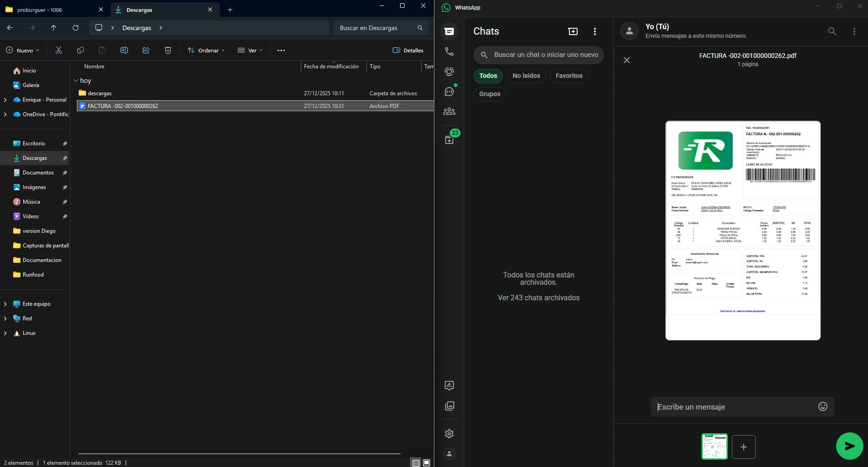This screenshot has width=868, height=467.
Task: Click the search icon in Yo (Tú) chat header
Action: 832,31
